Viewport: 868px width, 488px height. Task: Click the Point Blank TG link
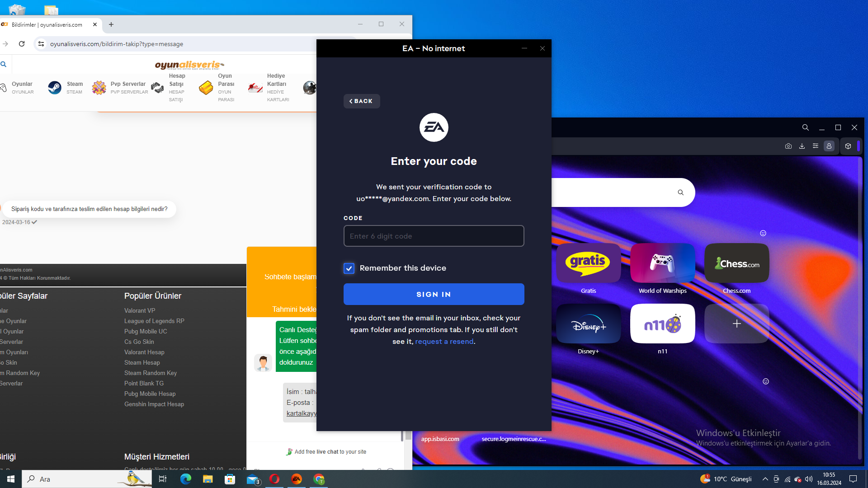tap(144, 383)
